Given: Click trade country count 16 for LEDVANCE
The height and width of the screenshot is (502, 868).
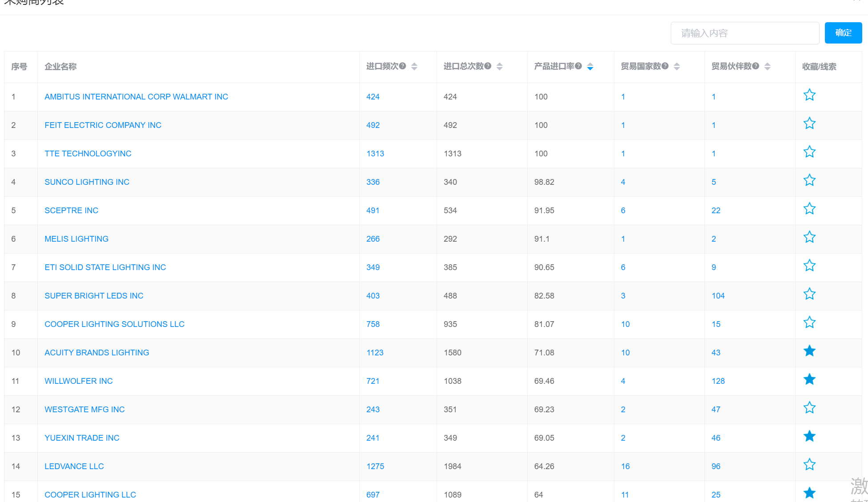Looking at the screenshot, I should (x=625, y=466).
